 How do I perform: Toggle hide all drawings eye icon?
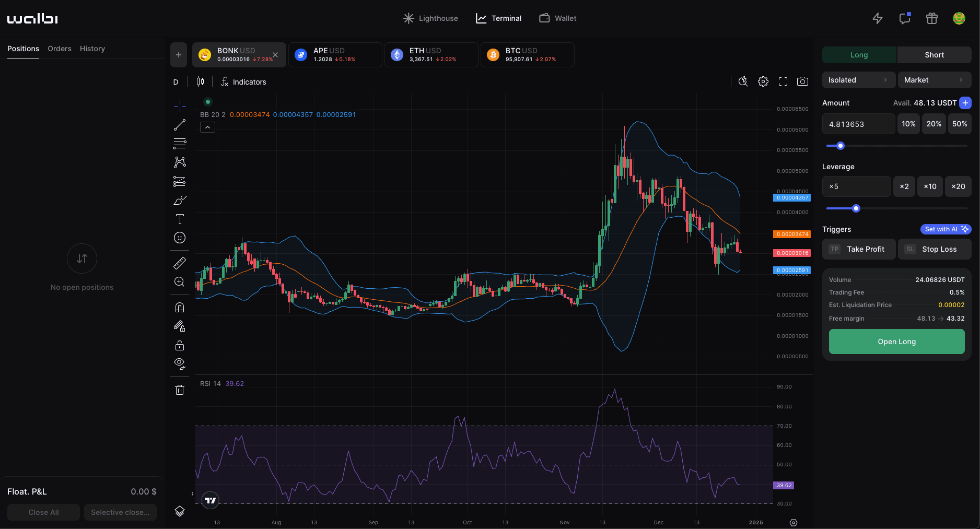coord(180,364)
